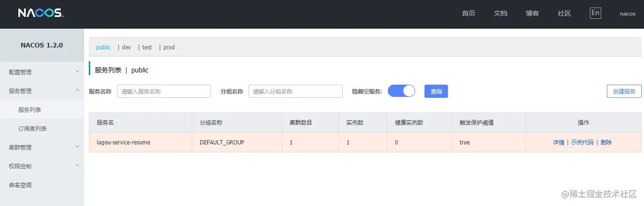Switch to the test namespace tab

click(147, 48)
